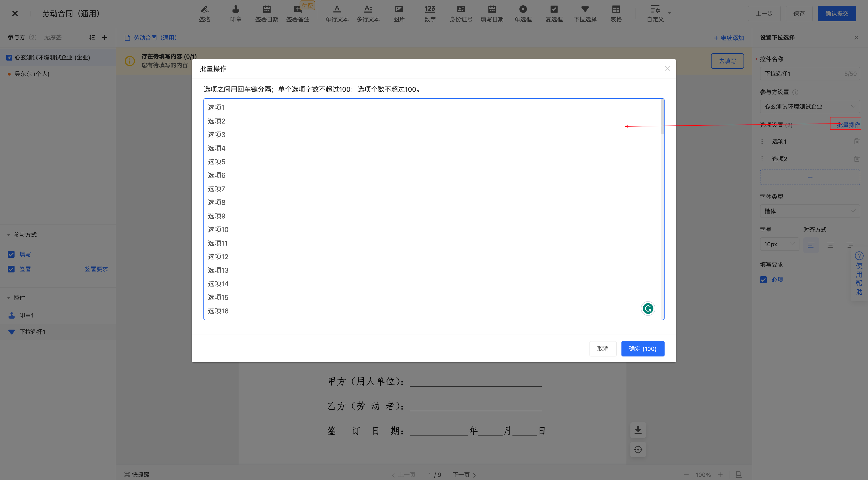Open the 字体类型 font type dropdown

point(810,211)
